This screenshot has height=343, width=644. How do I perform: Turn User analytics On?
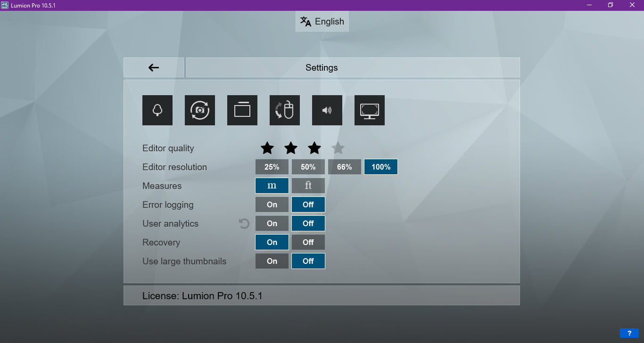(272, 223)
